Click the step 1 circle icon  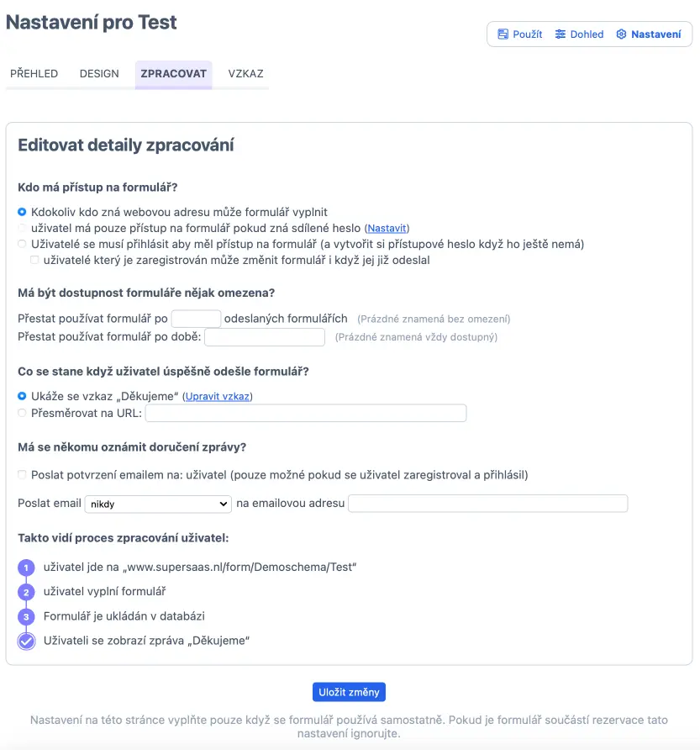pos(26,568)
